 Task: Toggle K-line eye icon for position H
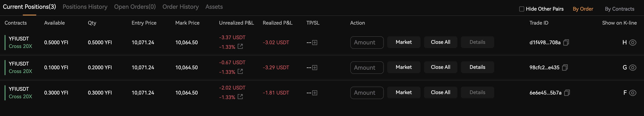(632, 43)
